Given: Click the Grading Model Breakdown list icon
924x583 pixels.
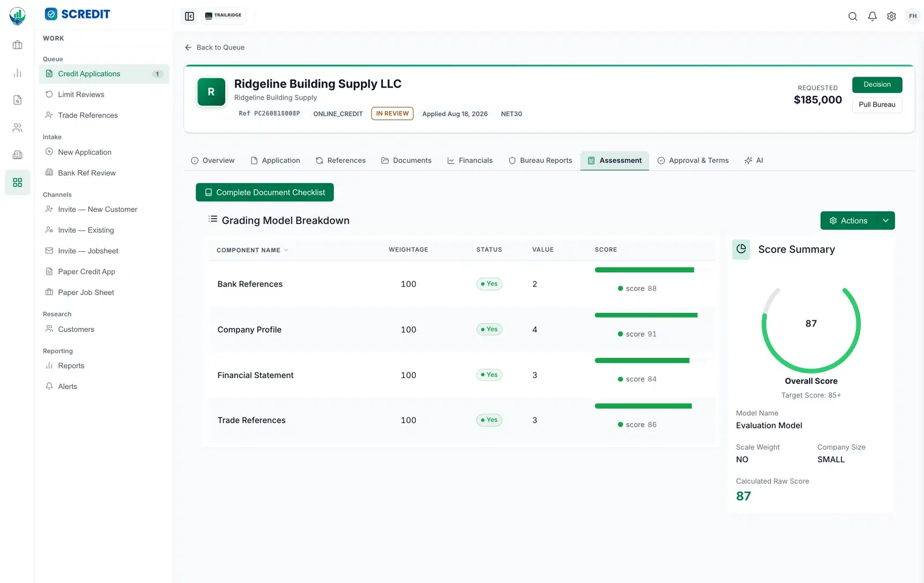Looking at the screenshot, I should [213, 219].
